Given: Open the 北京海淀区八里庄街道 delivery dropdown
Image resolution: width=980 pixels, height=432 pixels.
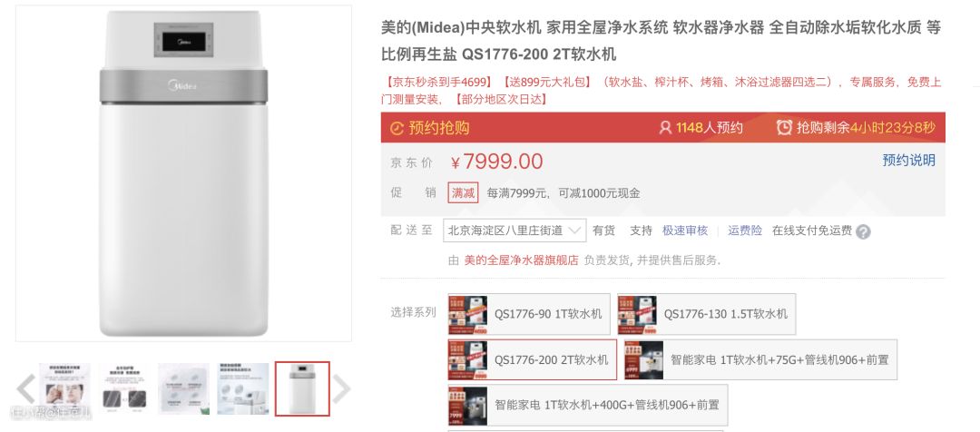Looking at the screenshot, I should coord(514,230).
